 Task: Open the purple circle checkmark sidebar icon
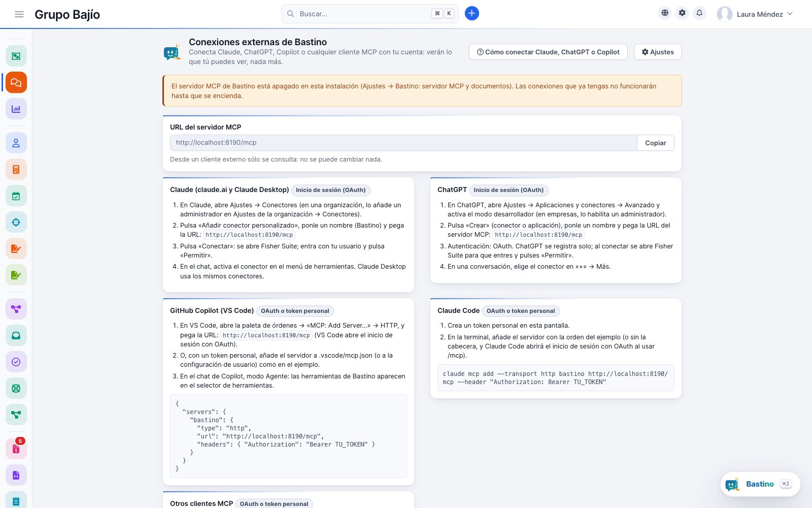(16, 362)
